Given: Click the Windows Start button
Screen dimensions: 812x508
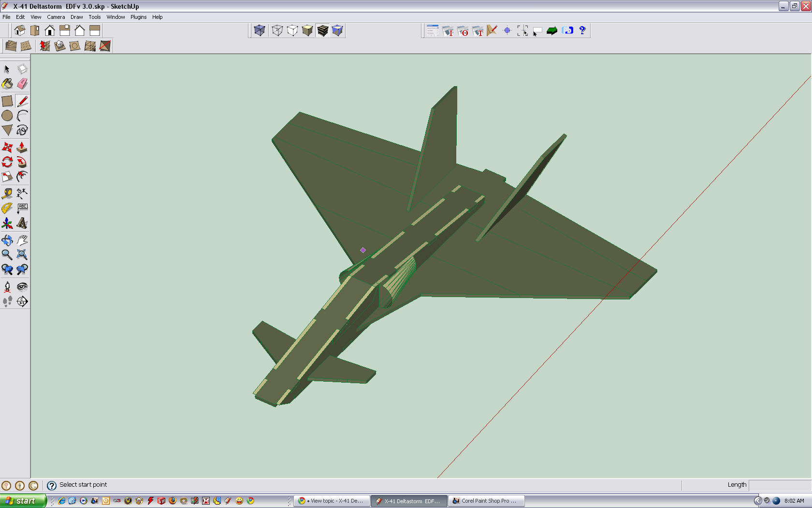Looking at the screenshot, I should pos(23,501).
